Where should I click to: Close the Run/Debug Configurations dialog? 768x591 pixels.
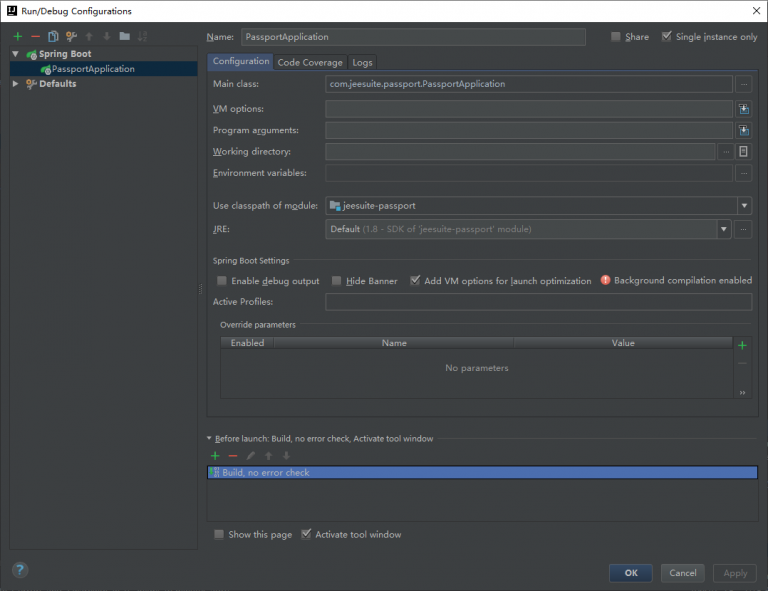coord(756,11)
